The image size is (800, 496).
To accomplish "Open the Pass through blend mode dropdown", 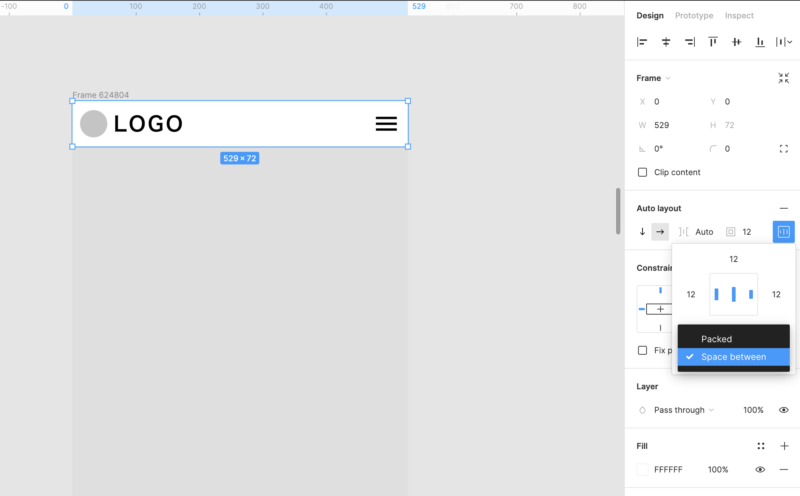I will click(684, 410).
